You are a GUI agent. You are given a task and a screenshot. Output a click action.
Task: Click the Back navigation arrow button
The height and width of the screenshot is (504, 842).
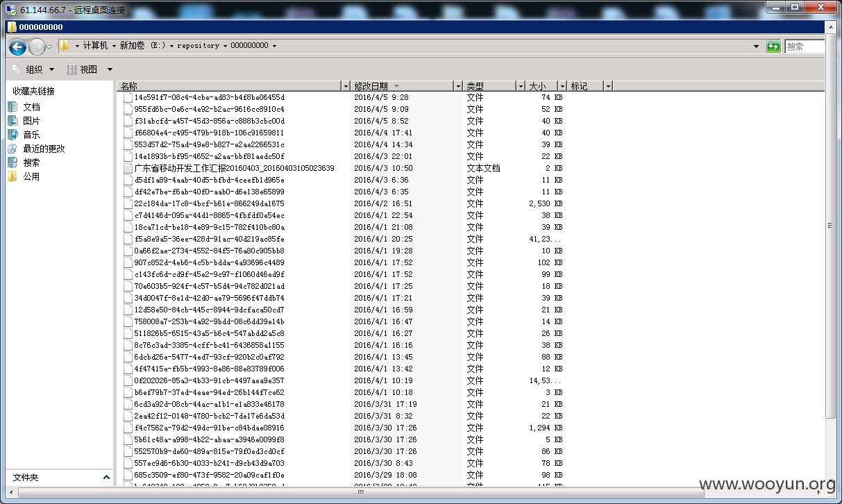[x=18, y=47]
